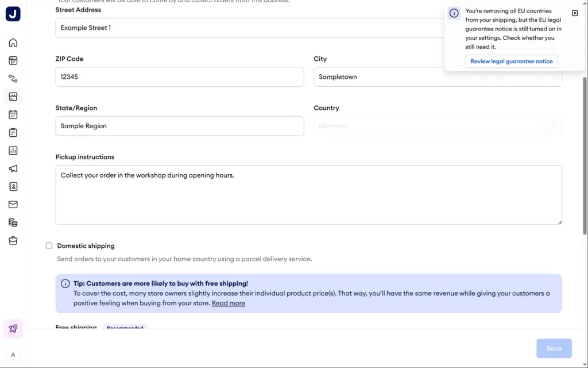Image resolution: width=588 pixels, height=368 pixels.
Task: Open the analytics bar chart icon
Action: (x=13, y=151)
